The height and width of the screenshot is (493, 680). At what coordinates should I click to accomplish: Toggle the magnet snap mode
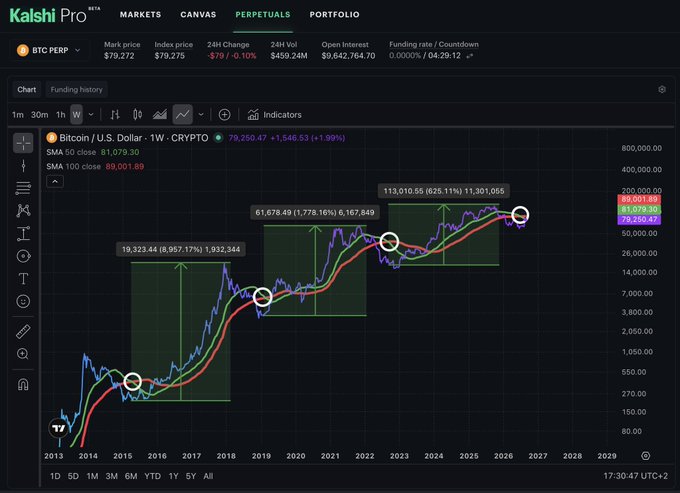23,384
